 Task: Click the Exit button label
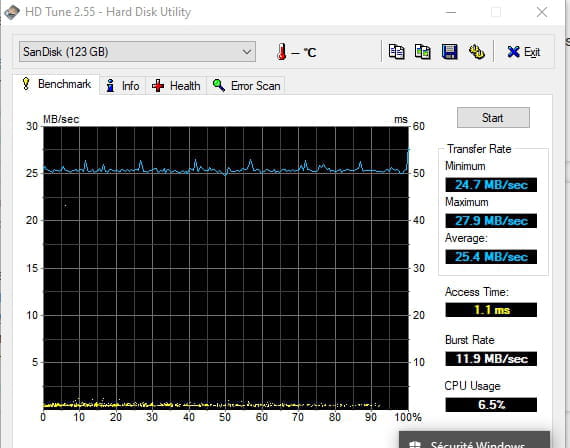tap(532, 52)
